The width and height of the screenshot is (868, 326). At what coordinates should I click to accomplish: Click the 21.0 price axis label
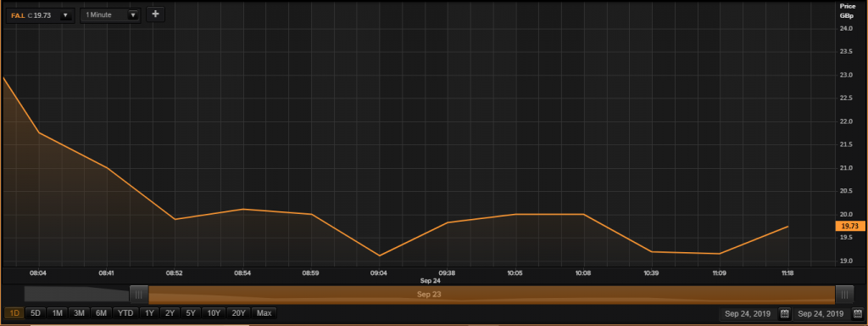[x=846, y=168]
